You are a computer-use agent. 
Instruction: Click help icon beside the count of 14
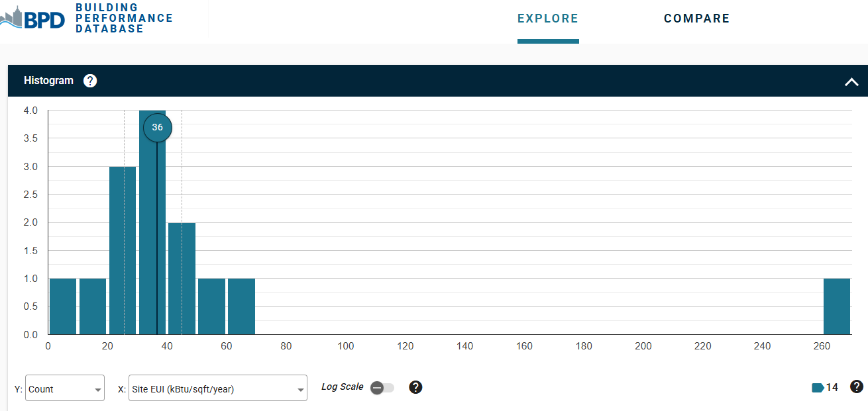856,387
